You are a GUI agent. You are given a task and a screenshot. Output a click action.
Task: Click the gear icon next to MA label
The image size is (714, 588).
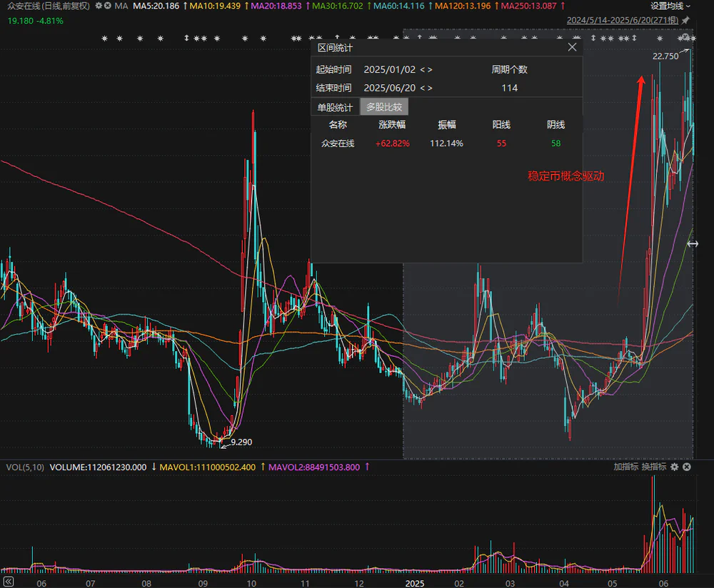coord(98,6)
